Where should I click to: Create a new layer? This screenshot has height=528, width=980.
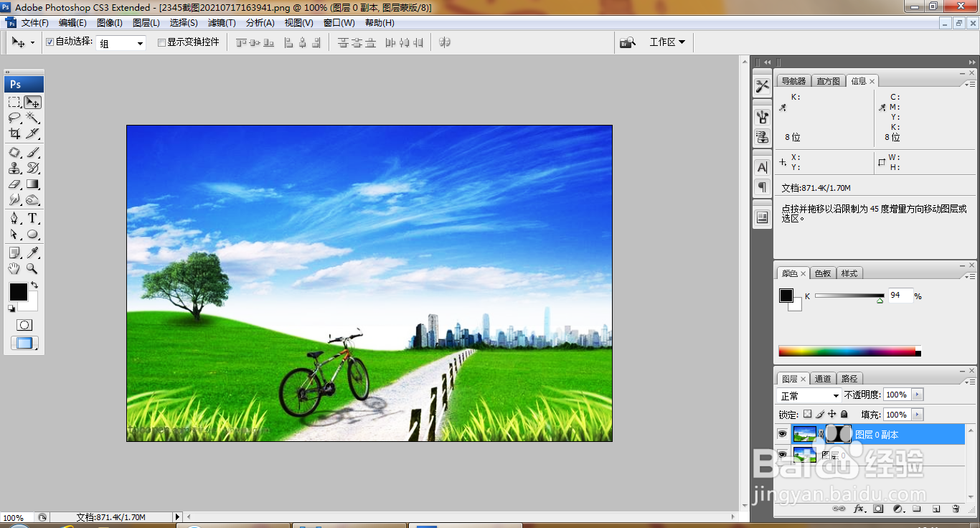click(x=936, y=509)
